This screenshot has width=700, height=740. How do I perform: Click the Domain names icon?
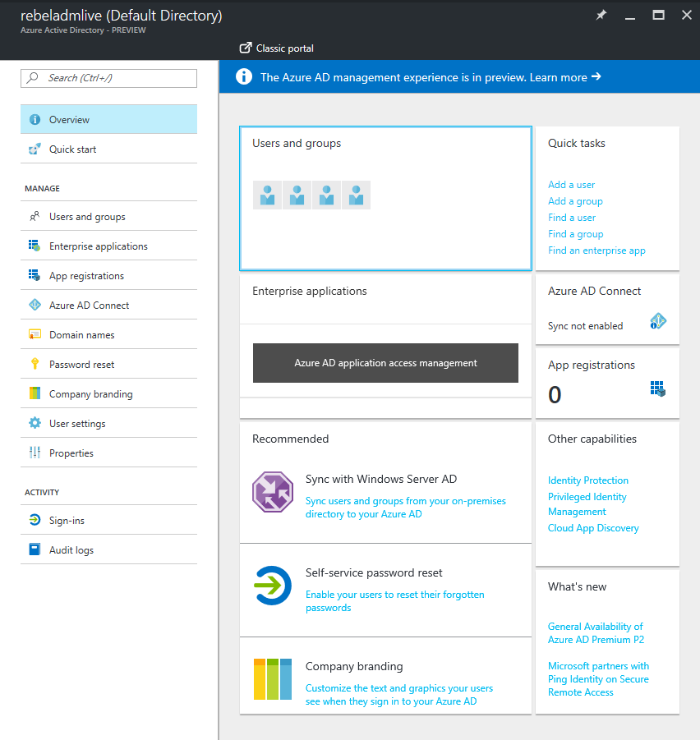click(35, 334)
